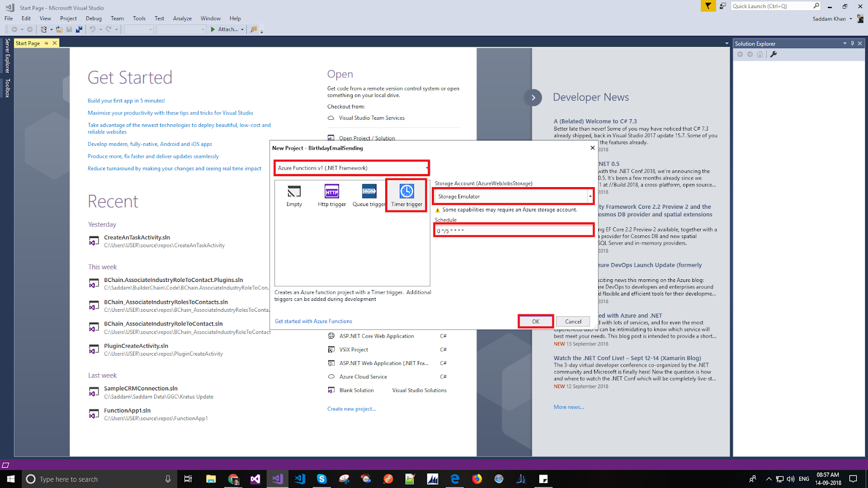868x488 pixels.
Task: Open the Get started with Azure Functions link
Action: [x=314, y=320]
